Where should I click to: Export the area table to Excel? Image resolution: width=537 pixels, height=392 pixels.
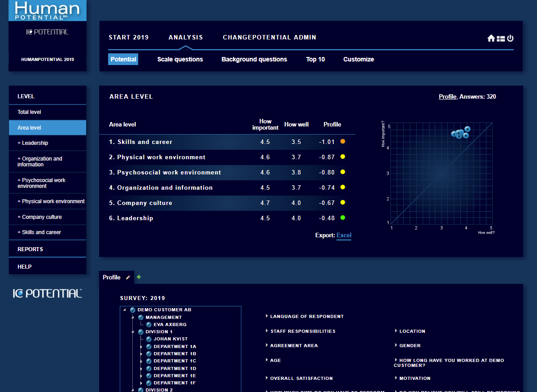344,235
